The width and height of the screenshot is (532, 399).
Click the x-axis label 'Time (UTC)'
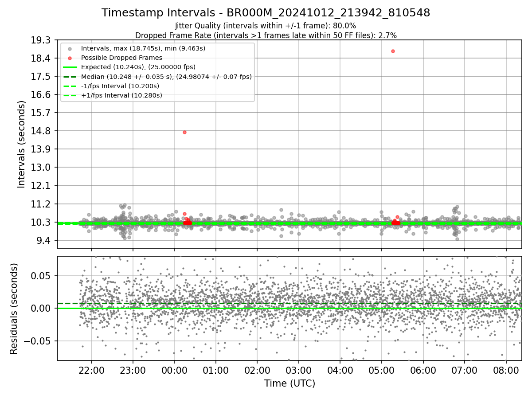tap(289, 383)
